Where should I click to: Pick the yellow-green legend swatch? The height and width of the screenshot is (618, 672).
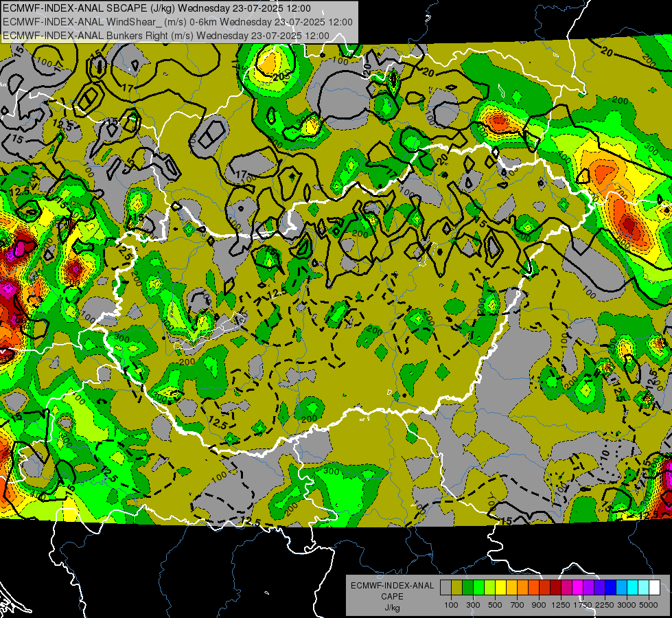[x=489, y=587]
